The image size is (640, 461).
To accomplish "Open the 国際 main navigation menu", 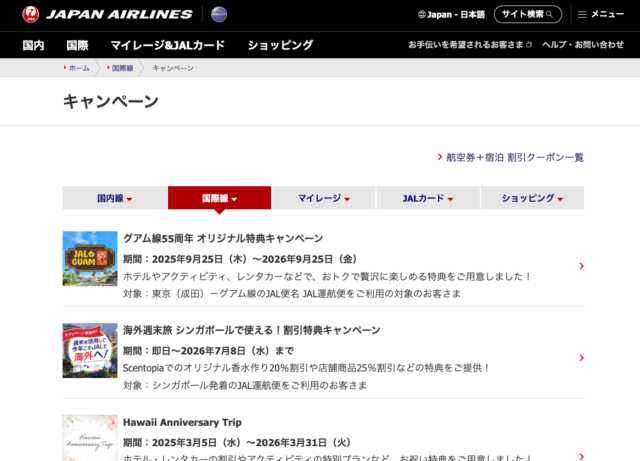I will click(77, 45).
